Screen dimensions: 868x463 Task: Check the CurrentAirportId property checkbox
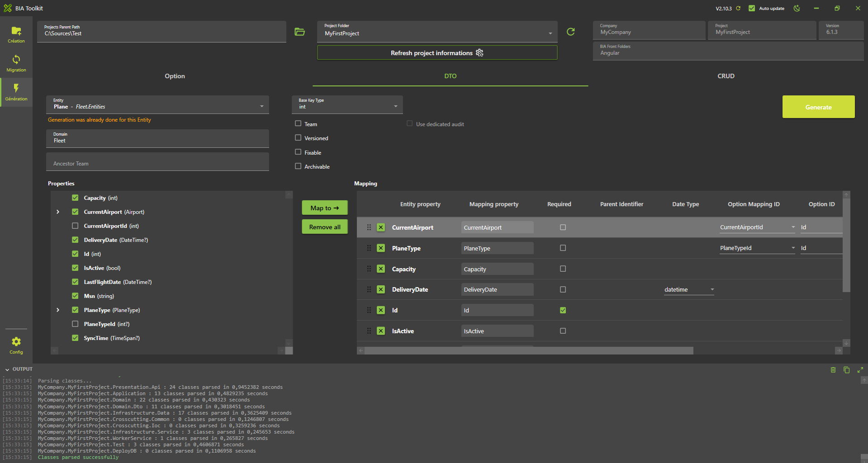(x=75, y=226)
